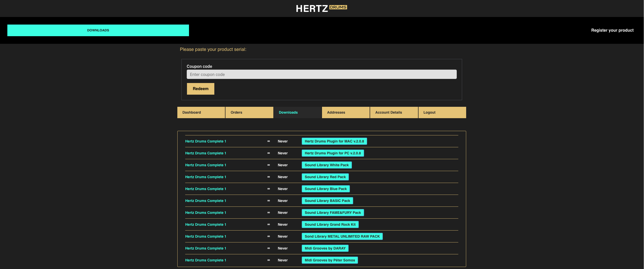Viewport: 644px width, 269px height.
Task: Switch to the Dashboard tab
Action: tap(201, 112)
